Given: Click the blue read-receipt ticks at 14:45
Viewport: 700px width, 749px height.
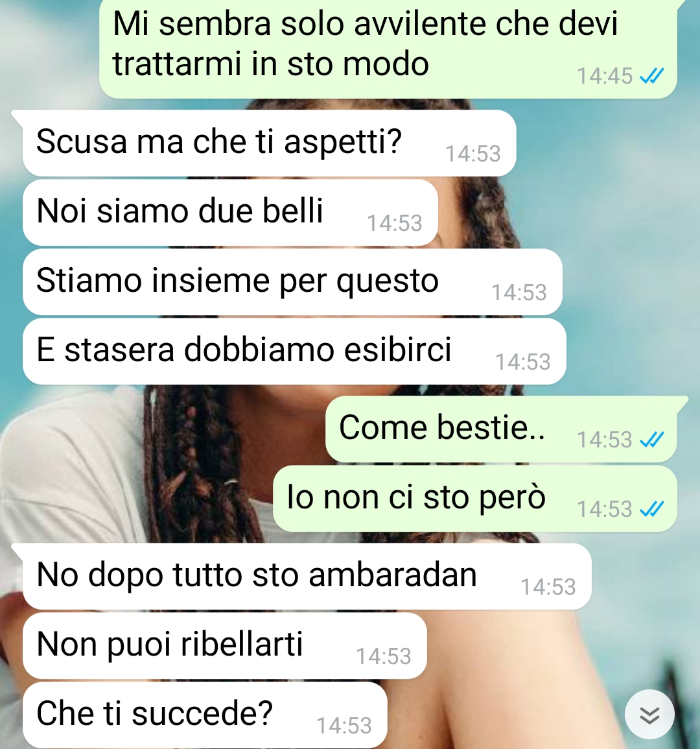Looking at the screenshot, I should (652, 76).
